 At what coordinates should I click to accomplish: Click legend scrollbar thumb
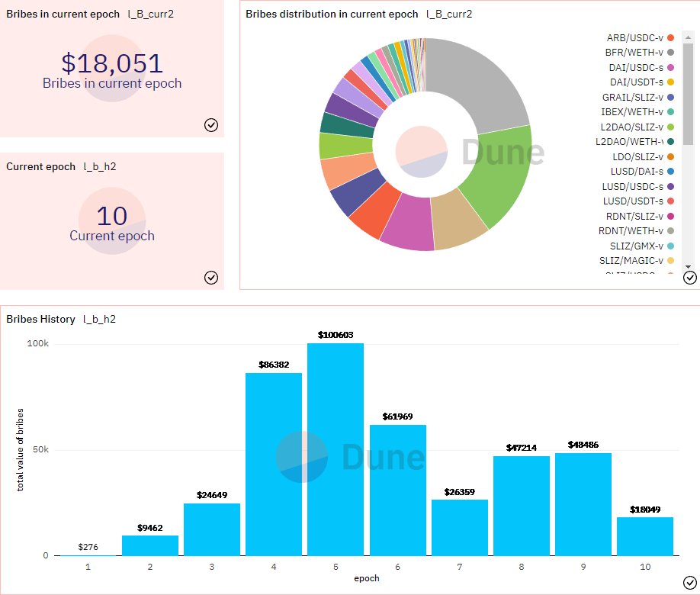pyautogui.click(x=689, y=94)
